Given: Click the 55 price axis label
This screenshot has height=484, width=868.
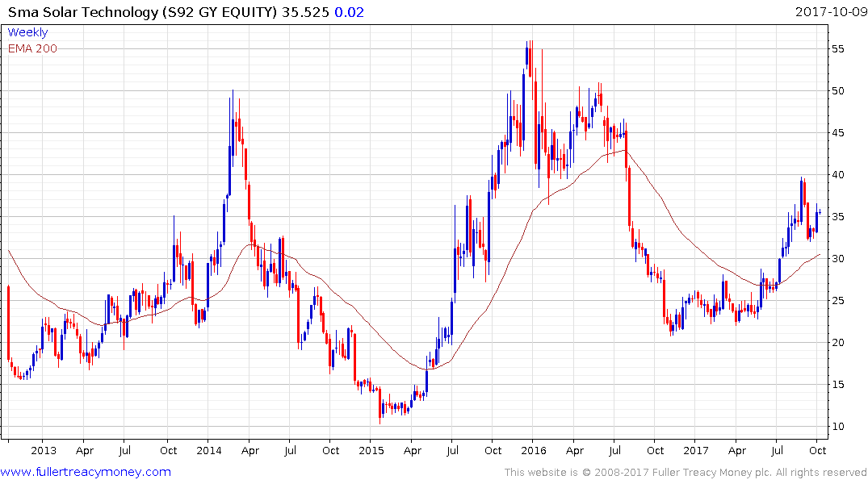Looking at the screenshot, I should [837, 48].
